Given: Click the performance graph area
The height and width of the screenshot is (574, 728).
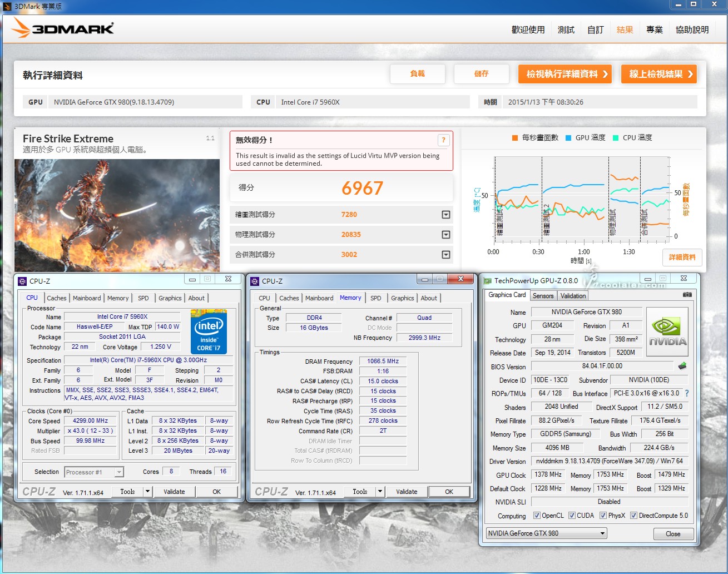Looking at the screenshot, I should click(x=581, y=200).
